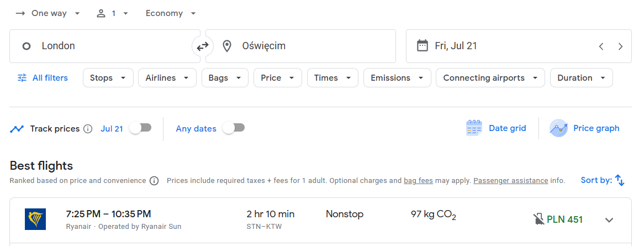The image size is (644, 246).
Task: Click the 2 hr 10 min duration
Action: (x=271, y=214)
